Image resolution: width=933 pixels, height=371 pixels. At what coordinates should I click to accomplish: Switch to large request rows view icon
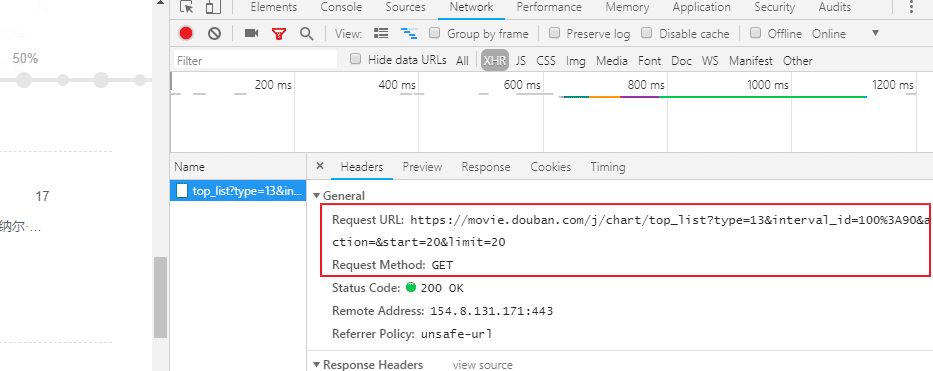click(x=381, y=34)
